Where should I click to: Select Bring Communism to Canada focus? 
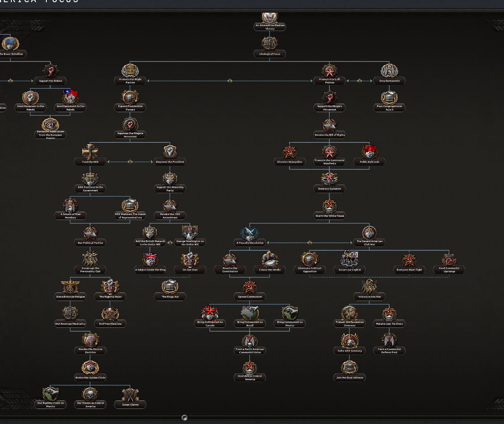(x=210, y=317)
